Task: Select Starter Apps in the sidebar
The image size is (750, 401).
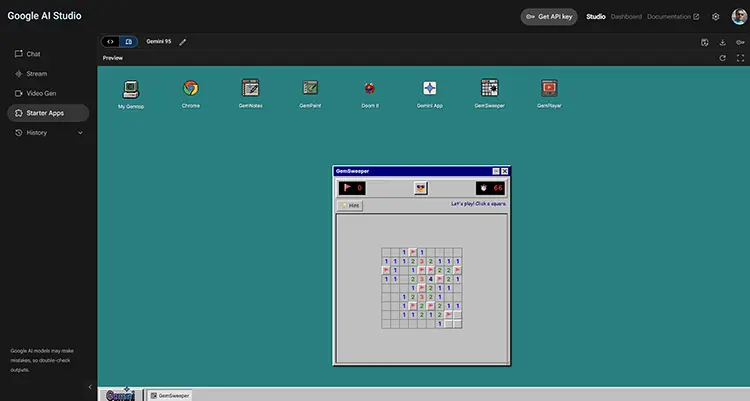Action: click(48, 113)
